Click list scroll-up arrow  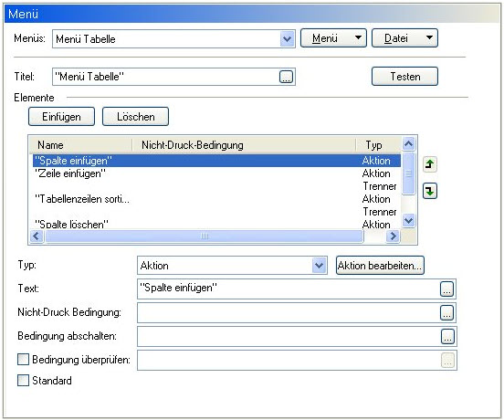tap(408, 143)
